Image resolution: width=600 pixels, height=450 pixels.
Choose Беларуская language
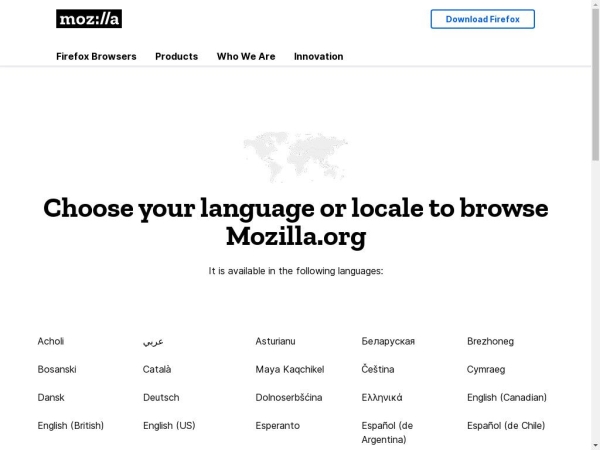388,341
